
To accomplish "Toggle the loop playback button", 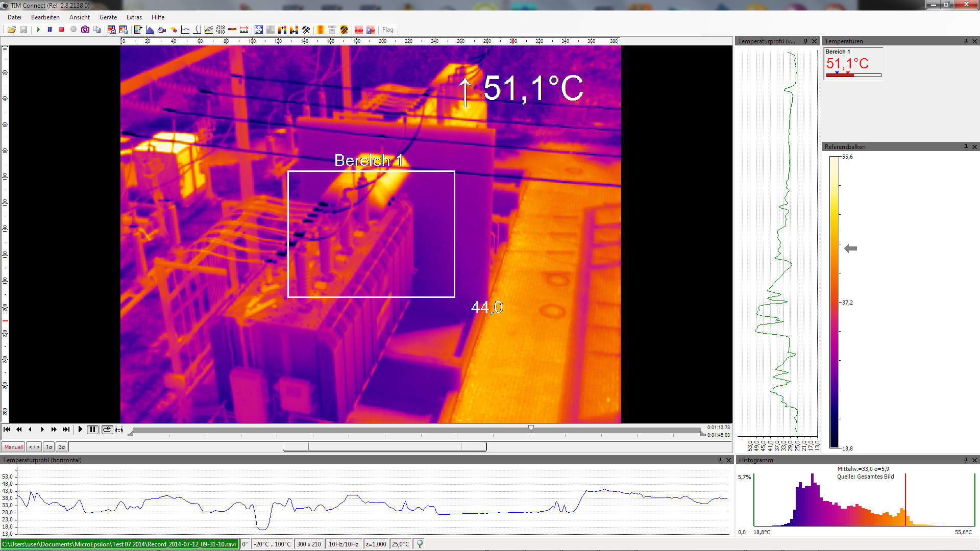I will click(107, 430).
